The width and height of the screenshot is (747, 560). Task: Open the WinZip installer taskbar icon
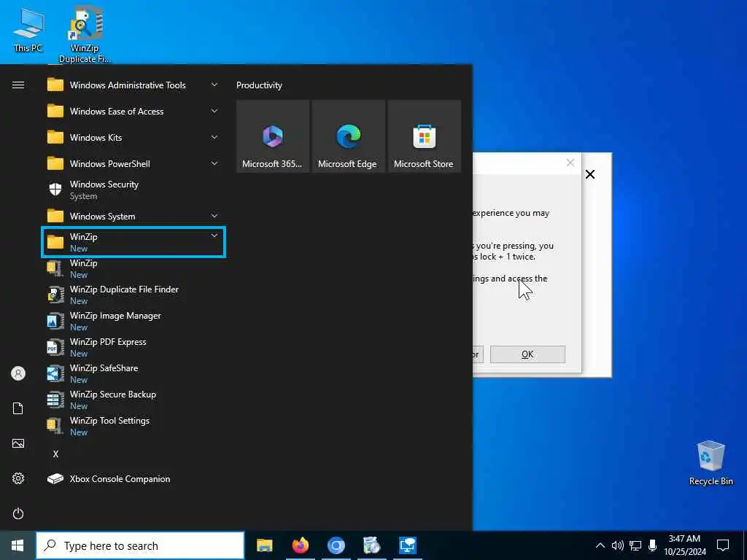371,545
